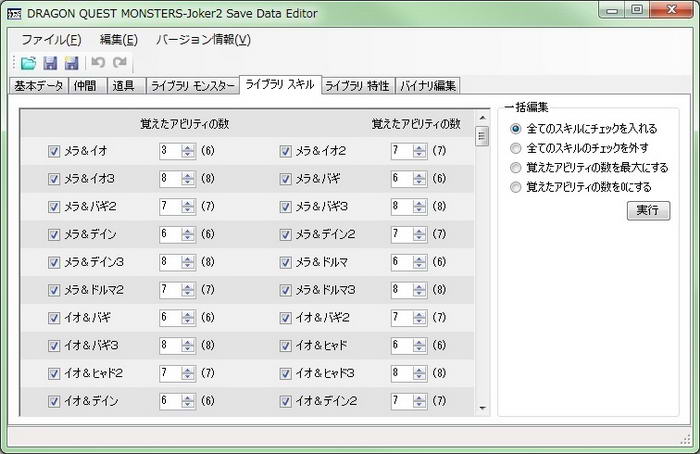
Task: Click the redo arrow icon
Action: 120,63
